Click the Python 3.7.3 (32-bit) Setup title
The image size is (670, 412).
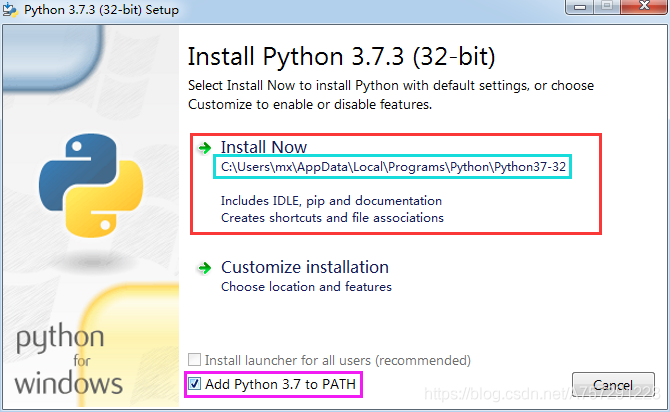click(x=101, y=9)
